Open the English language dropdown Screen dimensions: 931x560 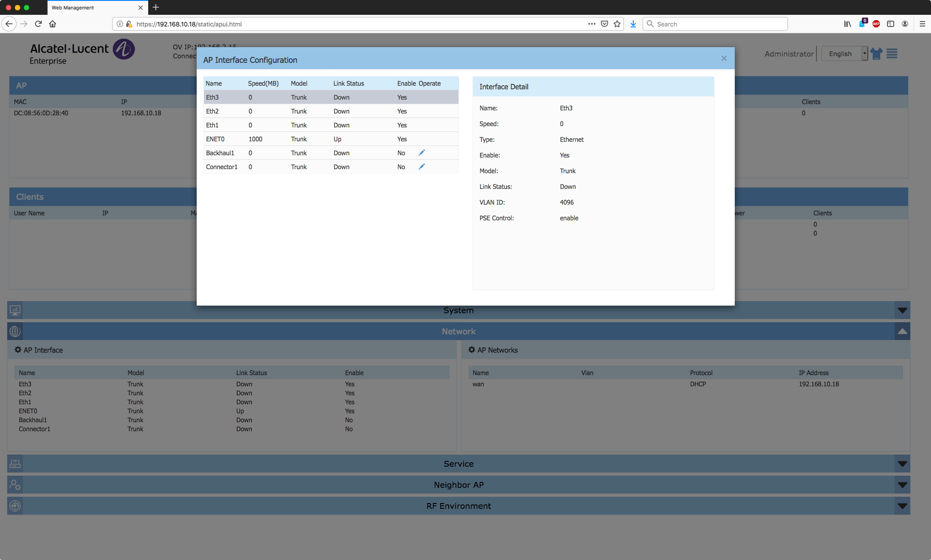tap(844, 54)
